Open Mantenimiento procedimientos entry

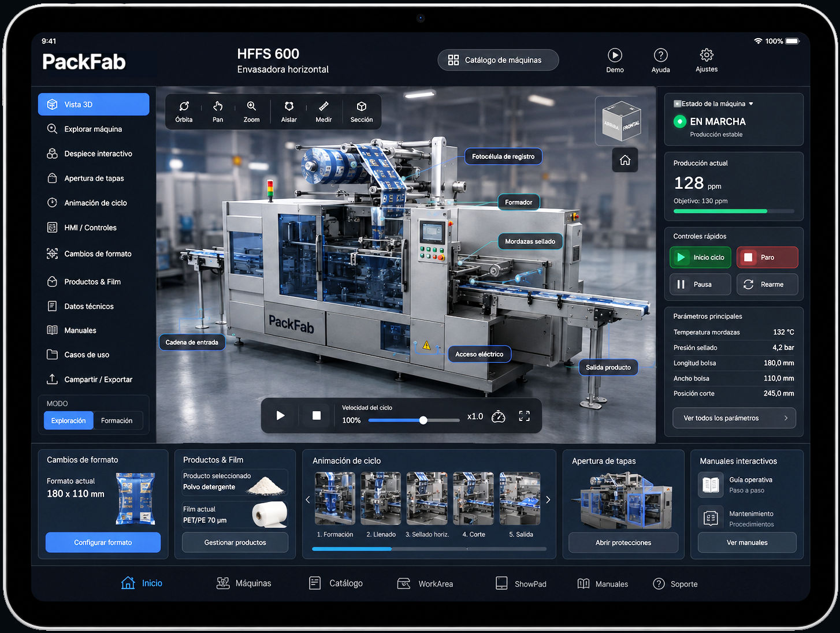747,518
